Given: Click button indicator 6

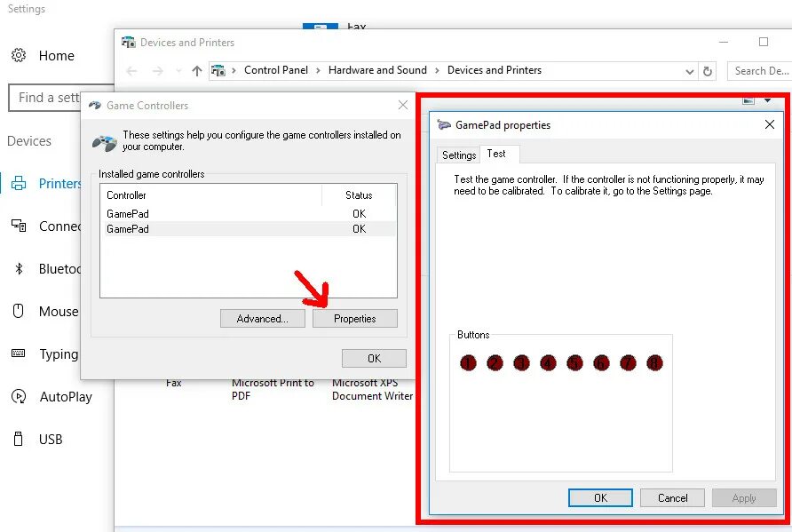Looking at the screenshot, I should tap(601, 362).
